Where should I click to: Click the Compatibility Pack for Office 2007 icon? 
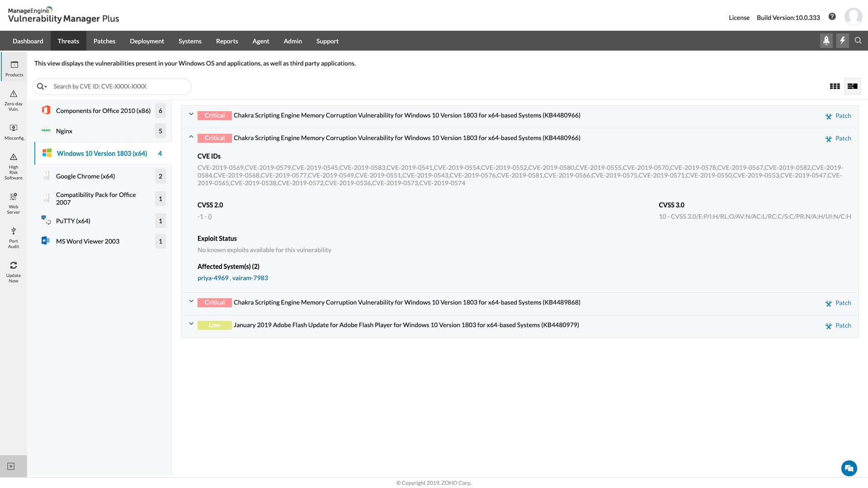[46, 198]
